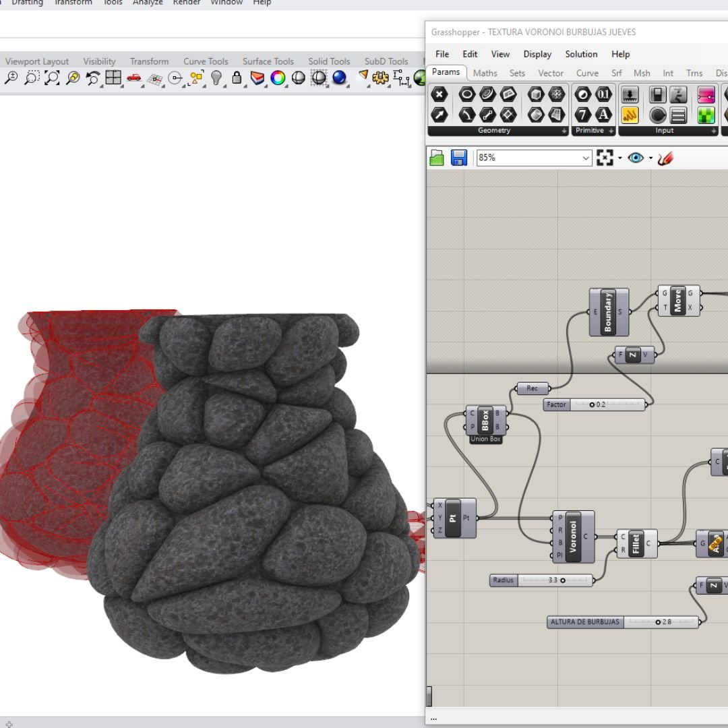Open the Grasshopper Display menu
Viewport: 728px width, 728px height.
point(537,55)
